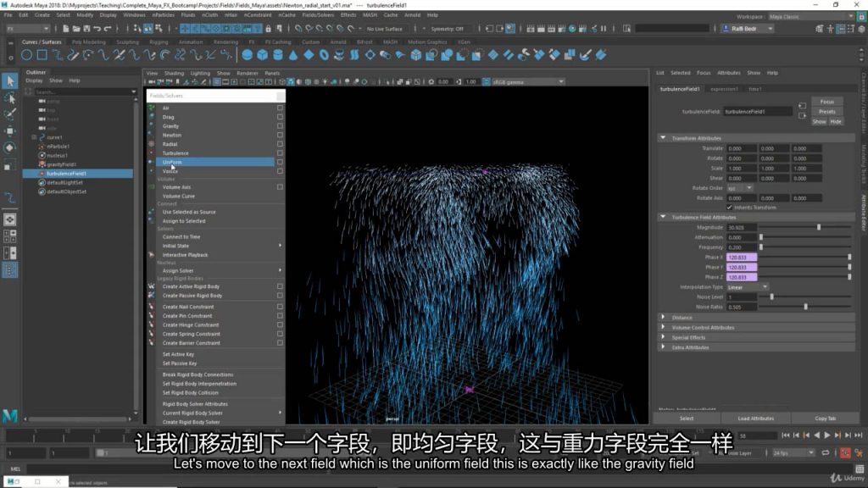
Task: Create a NURBS Plane from the shelf
Action: coord(309,55)
